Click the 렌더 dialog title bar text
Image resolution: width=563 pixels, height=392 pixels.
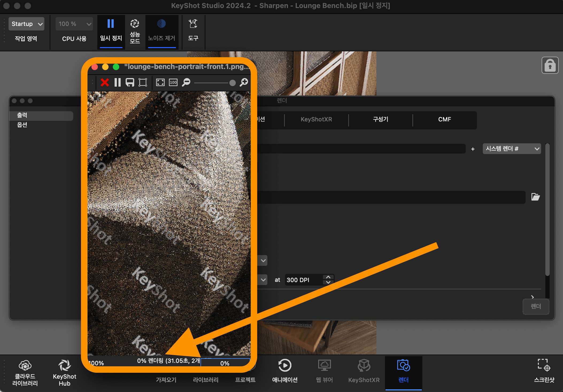(x=282, y=101)
